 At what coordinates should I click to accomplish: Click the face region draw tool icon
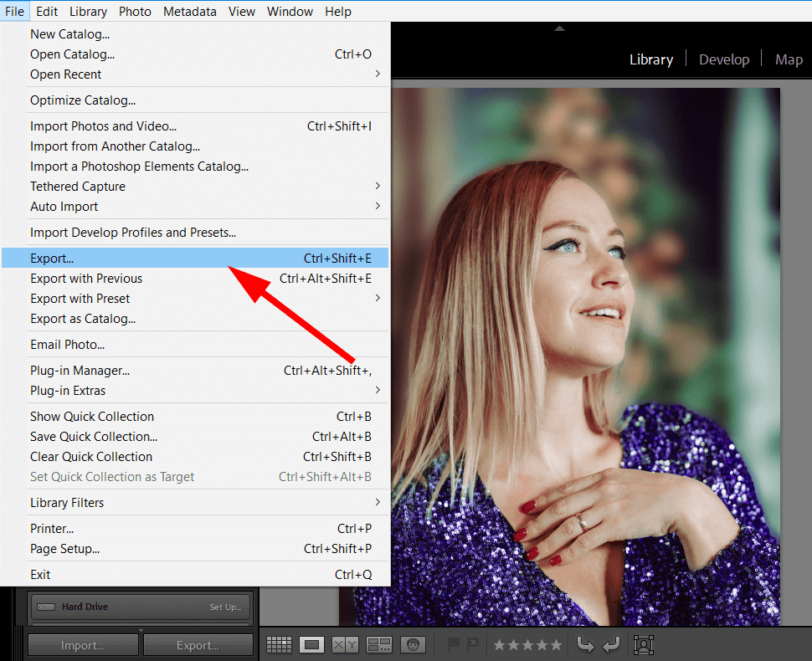644,644
